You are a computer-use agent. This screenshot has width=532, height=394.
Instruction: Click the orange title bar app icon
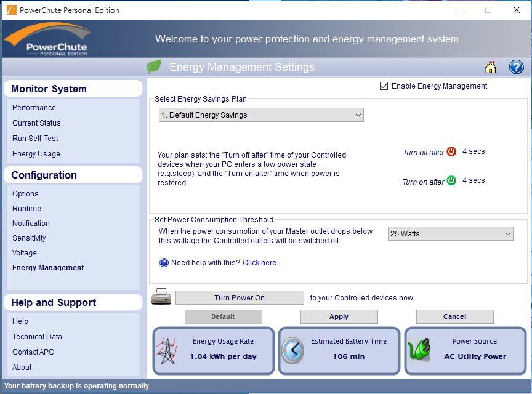11,10
